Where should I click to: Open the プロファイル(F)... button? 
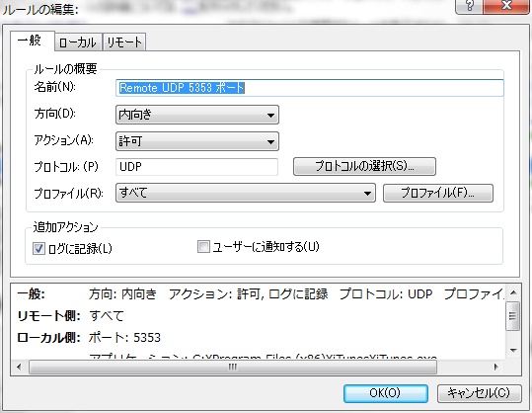click(438, 193)
